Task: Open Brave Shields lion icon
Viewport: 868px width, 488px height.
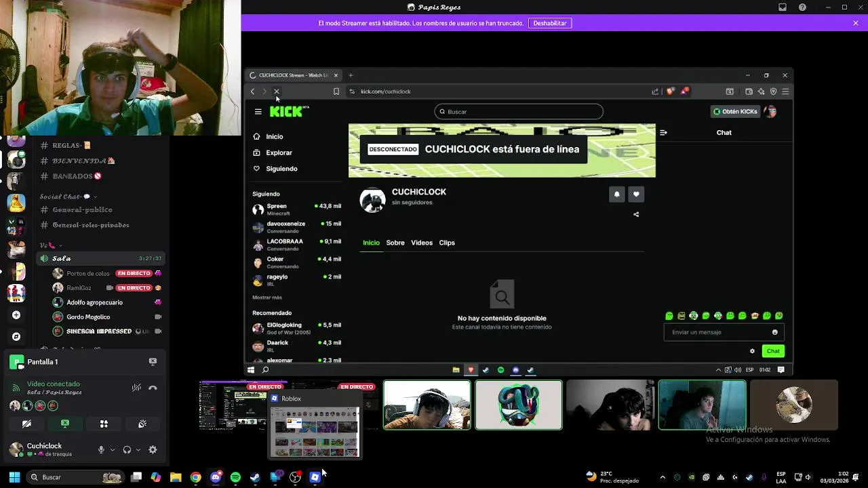Action: click(x=671, y=91)
